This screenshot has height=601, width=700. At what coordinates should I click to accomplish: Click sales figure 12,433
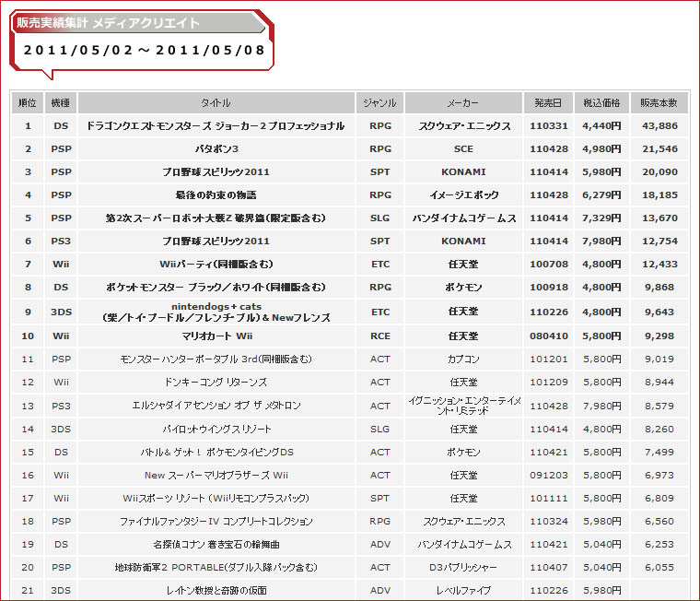[x=659, y=264]
